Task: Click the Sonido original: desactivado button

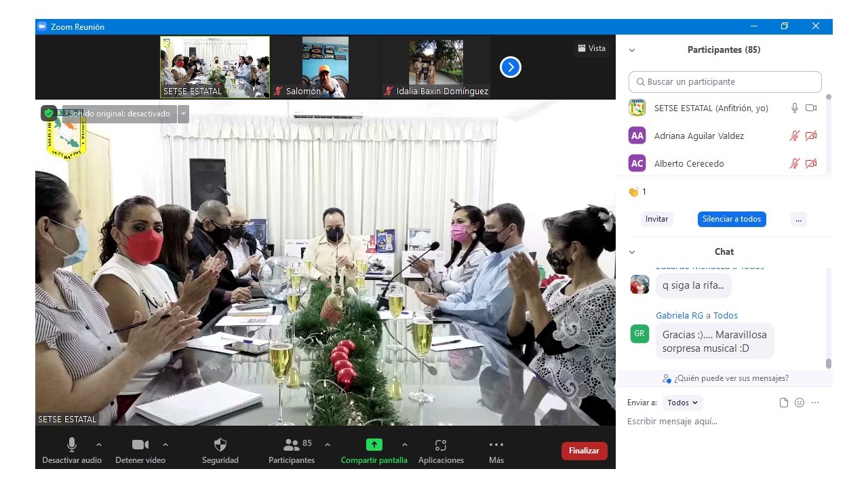Action: 119,114
